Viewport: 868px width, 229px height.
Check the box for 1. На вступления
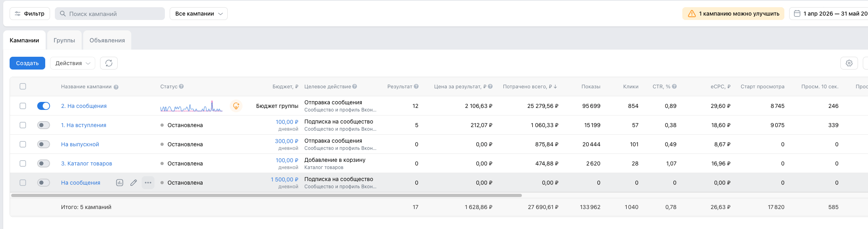tap(23, 125)
